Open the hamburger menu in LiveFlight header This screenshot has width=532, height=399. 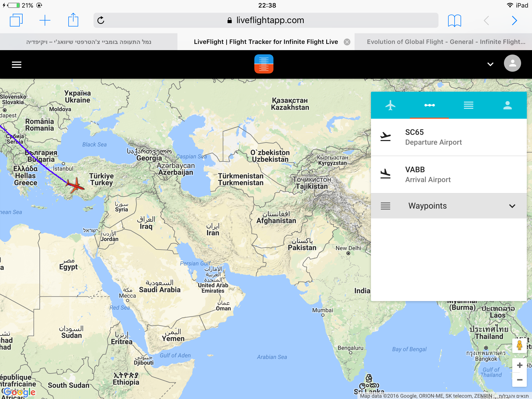(17, 64)
